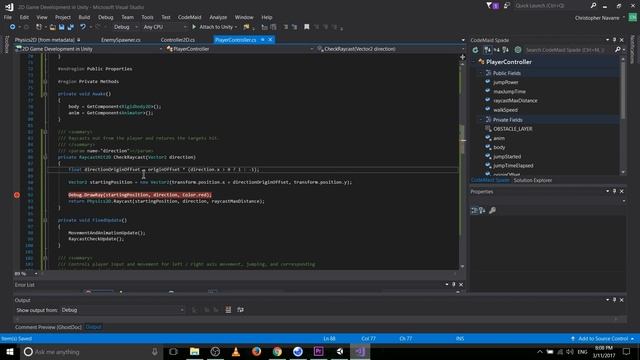Click the Properties Alphabetical sort icon
This screenshot has width=640, height=360.
[482, 210]
